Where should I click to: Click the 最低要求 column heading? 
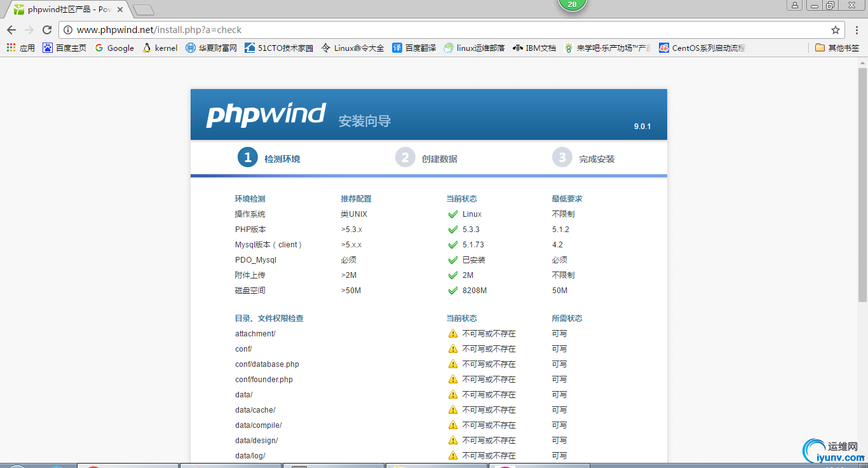click(567, 199)
